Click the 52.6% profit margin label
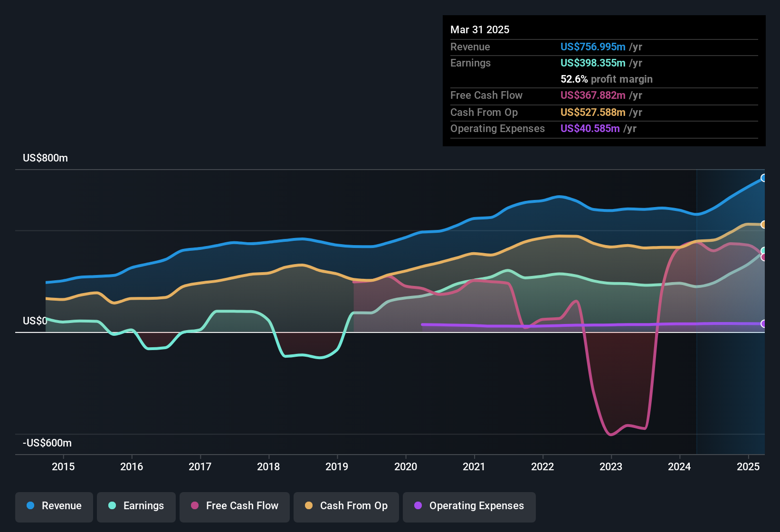This screenshot has width=780, height=532. [606, 79]
